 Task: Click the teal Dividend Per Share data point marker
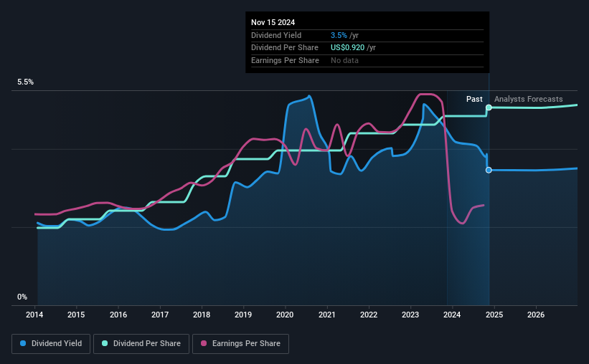tap(489, 107)
